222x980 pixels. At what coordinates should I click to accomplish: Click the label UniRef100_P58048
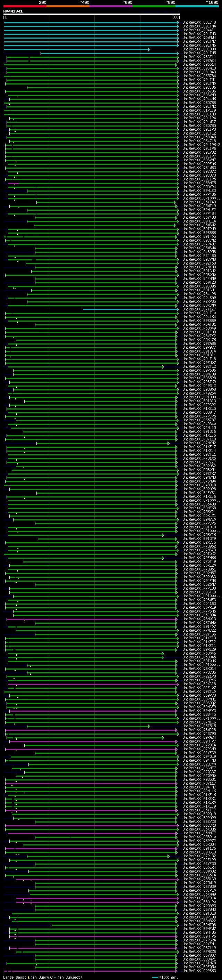pos(199,137)
